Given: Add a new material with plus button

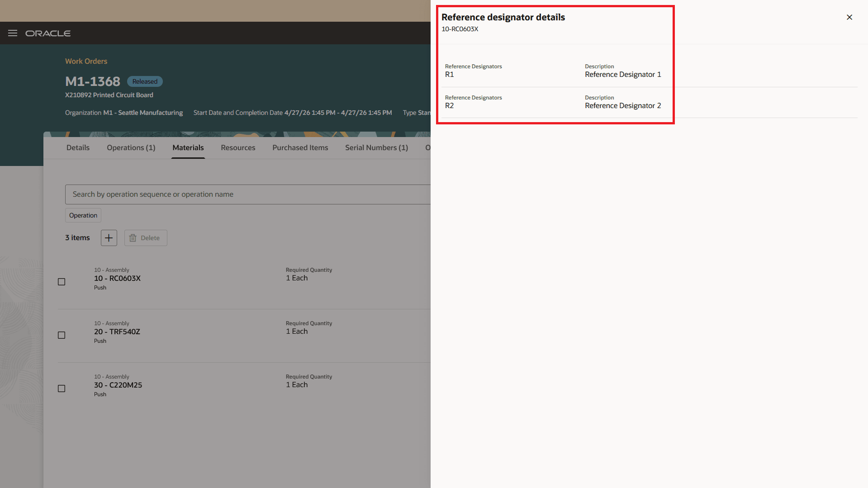Looking at the screenshot, I should [109, 238].
